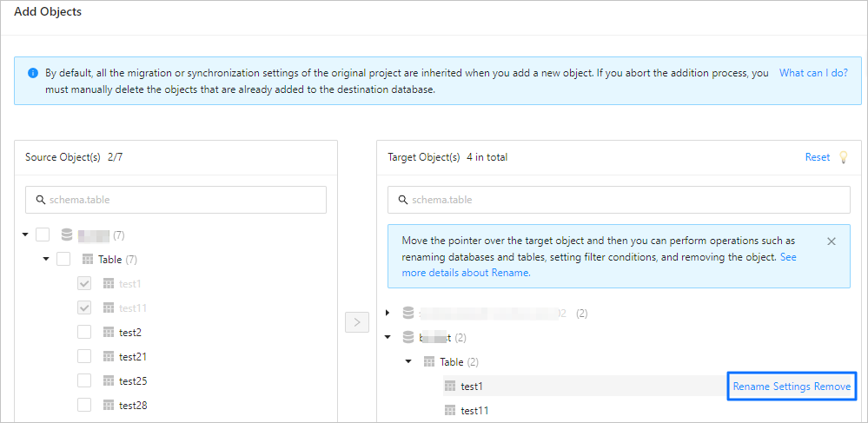Click the search icon in target search box
Image resolution: width=868 pixels, height=423 pixels.
tap(403, 200)
